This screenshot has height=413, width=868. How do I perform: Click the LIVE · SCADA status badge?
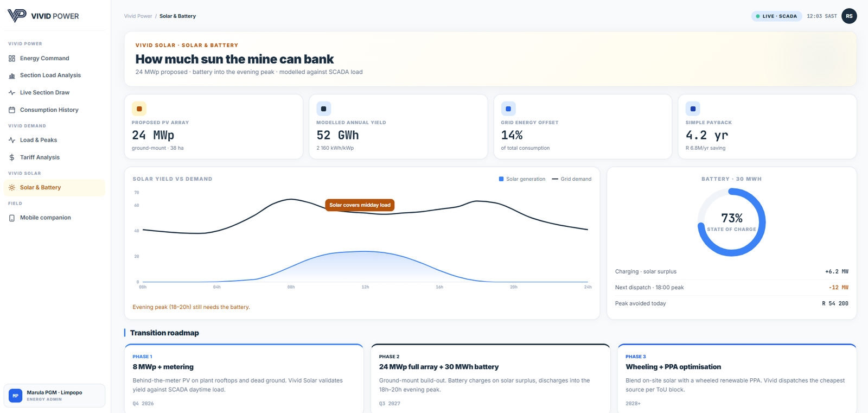(776, 16)
